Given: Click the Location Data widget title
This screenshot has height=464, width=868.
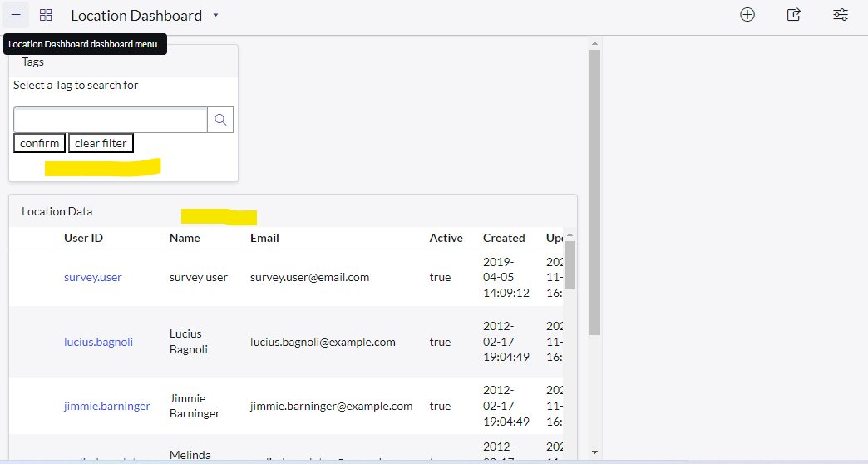Looking at the screenshot, I should coord(57,211).
